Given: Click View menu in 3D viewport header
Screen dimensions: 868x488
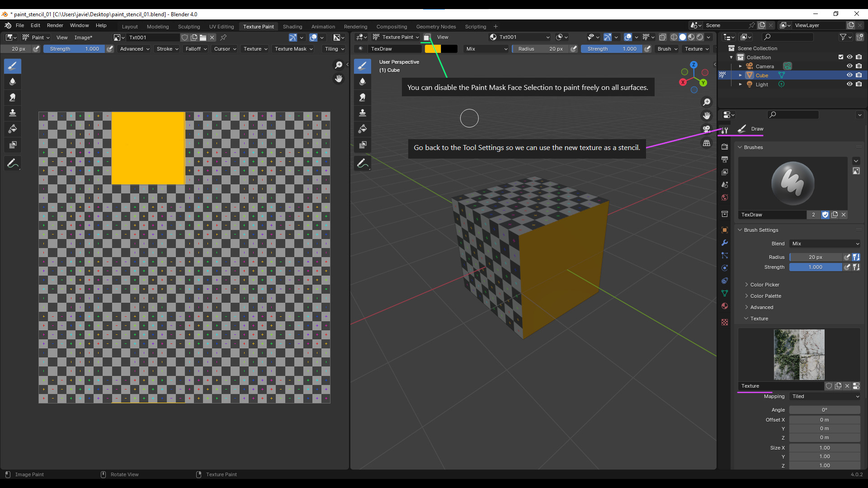Looking at the screenshot, I should click(x=443, y=37).
